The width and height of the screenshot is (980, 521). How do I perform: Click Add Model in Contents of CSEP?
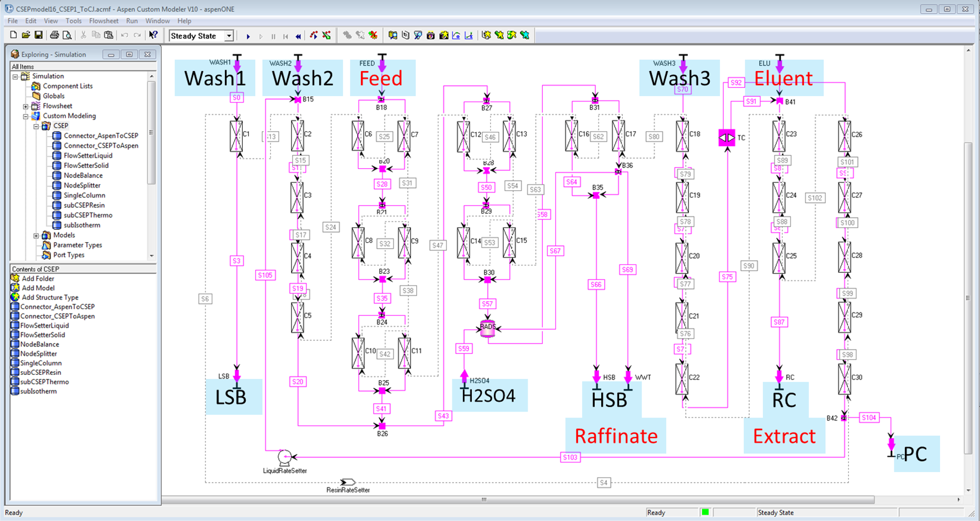pyautogui.click(x=38, y=288)
